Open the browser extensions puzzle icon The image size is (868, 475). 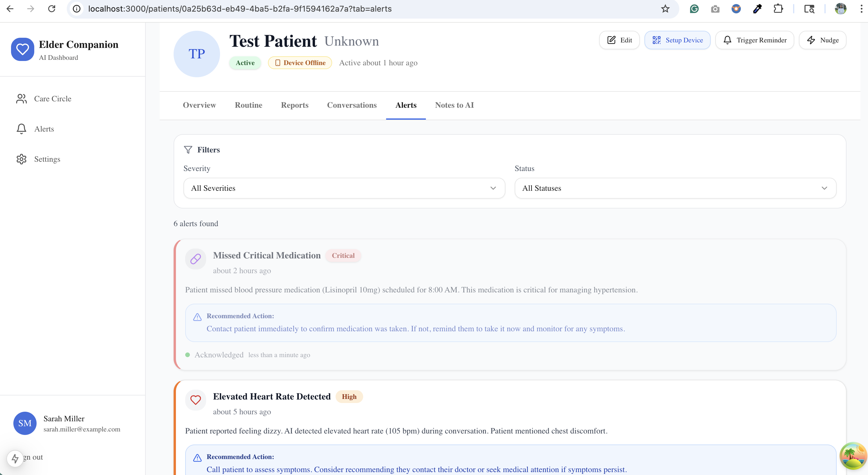point(778,9)
